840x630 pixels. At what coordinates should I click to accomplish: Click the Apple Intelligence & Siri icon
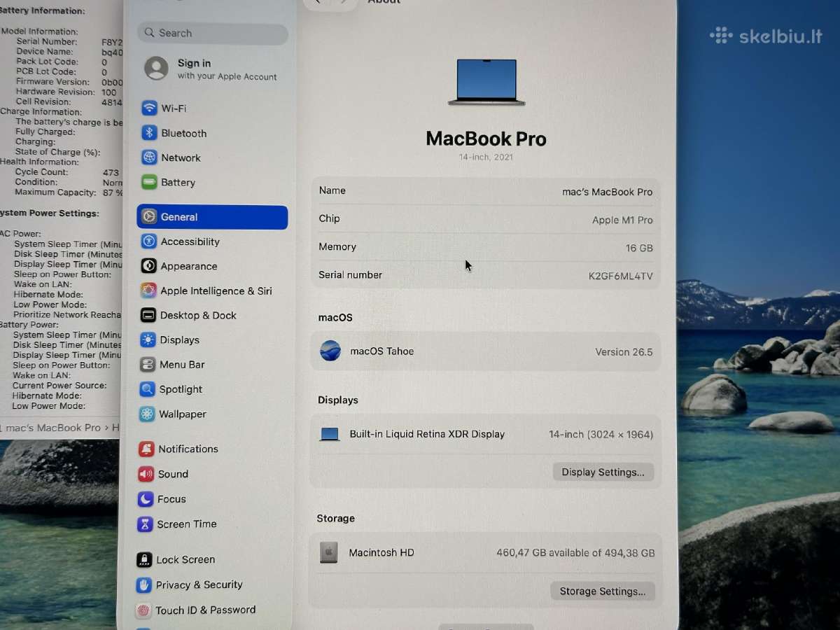click(x=148, y=290)
